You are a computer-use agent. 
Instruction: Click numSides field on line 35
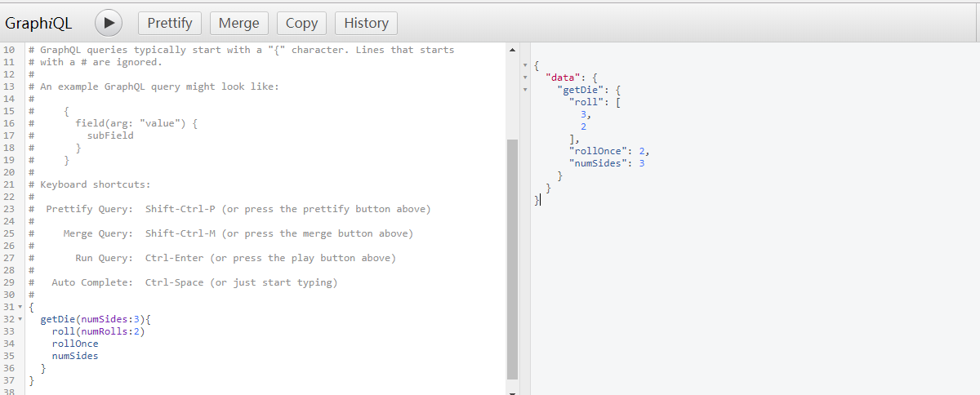[x=75, y=356]
